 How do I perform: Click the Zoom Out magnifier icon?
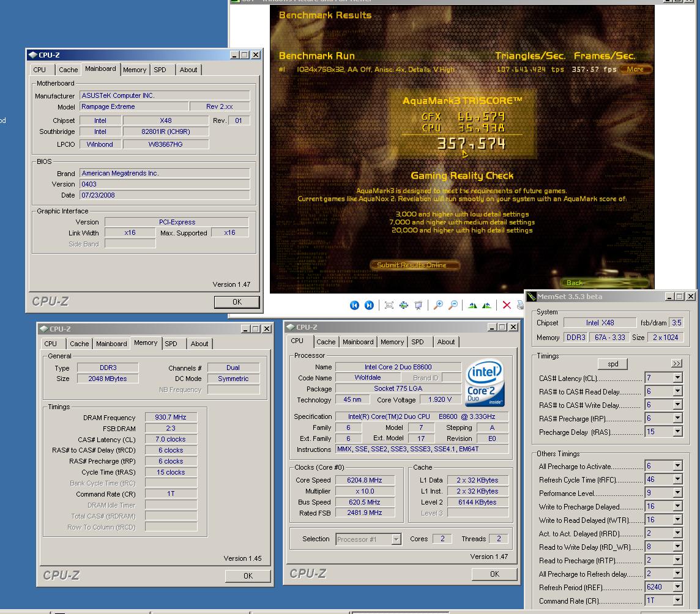453,305
